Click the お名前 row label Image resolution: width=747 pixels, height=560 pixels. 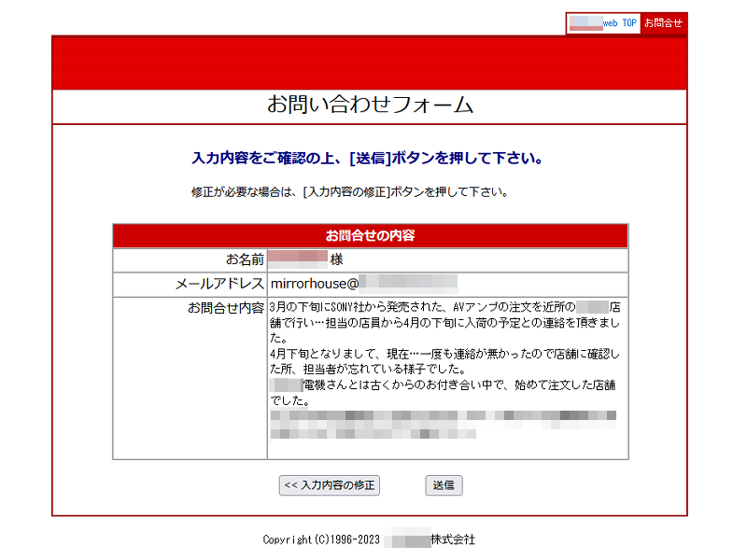[245, 259]
